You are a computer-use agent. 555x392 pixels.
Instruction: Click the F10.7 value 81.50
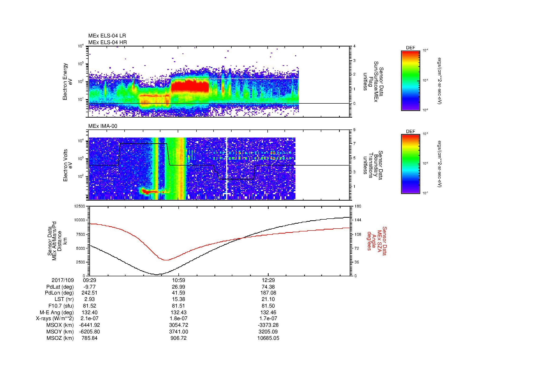coord(268,306)
